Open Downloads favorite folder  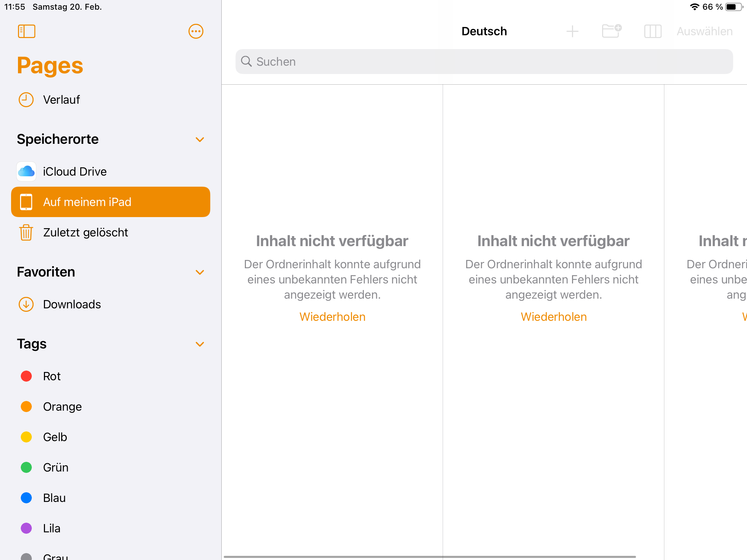click(72, 304)
